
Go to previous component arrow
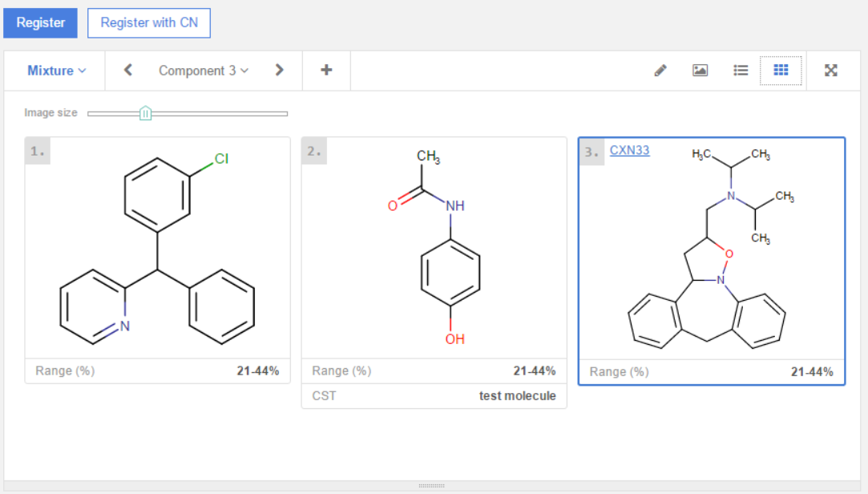(128, 71)
